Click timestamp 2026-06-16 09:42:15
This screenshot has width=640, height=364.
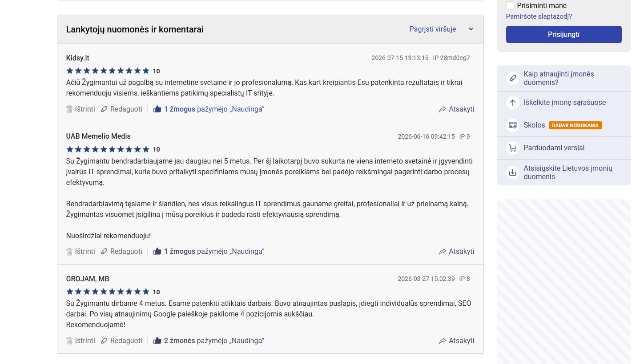point(426,136)
